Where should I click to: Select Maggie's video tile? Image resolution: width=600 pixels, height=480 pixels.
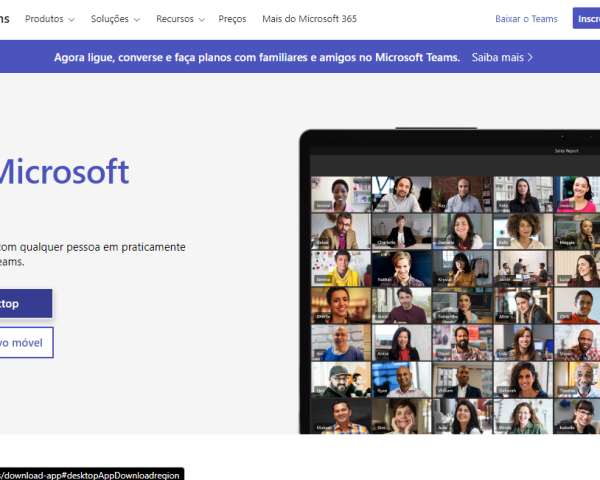pyautogui.click(x=577, y=231)
